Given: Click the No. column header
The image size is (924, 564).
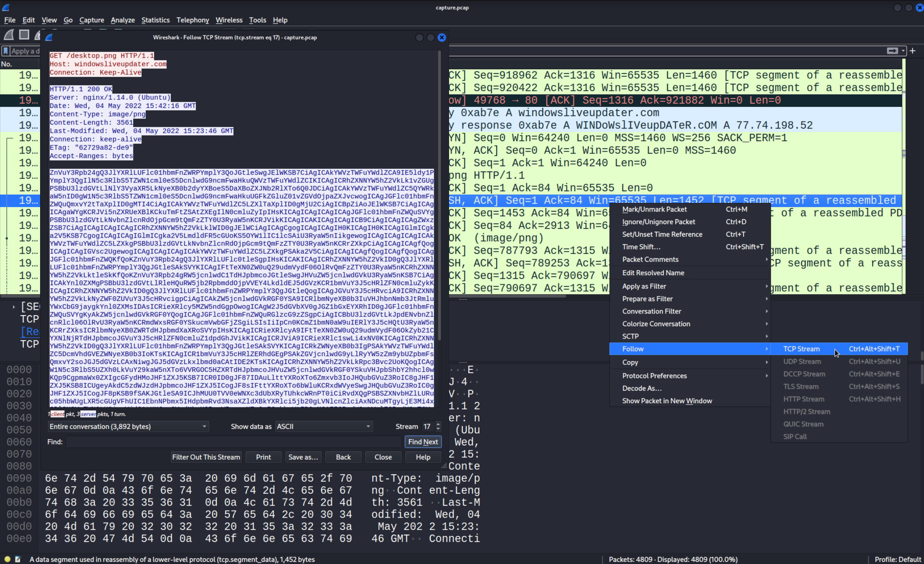Looking at the screenshot, I should (x=20, y=64).
